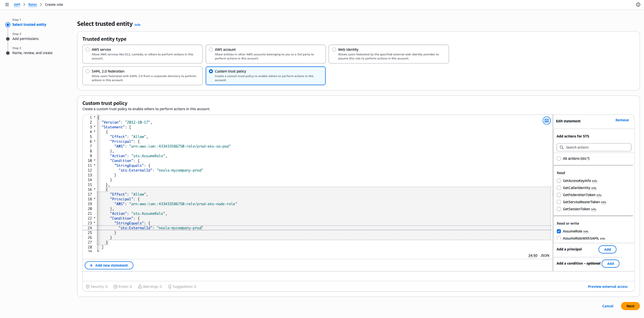Select the AWS account trusted entity type
This screenshot has height=318, width=644.
(211, 49)
